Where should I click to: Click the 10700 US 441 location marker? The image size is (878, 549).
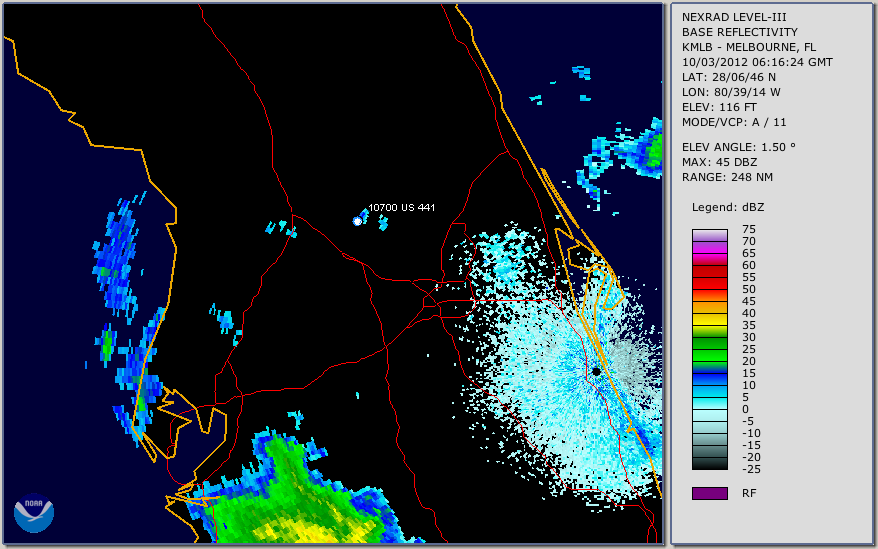pos(357,221)
